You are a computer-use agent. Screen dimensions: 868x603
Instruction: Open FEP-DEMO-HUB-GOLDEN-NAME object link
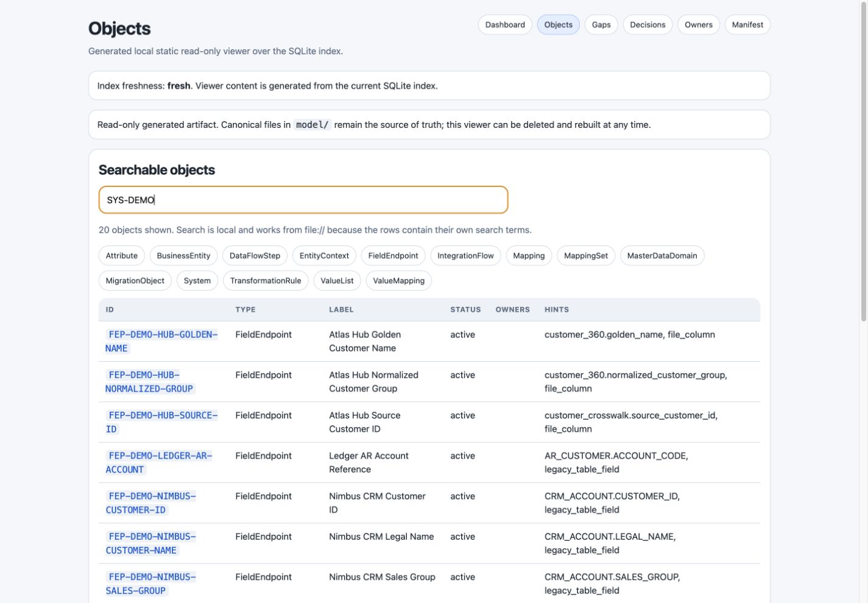click(x=161, y=341)
